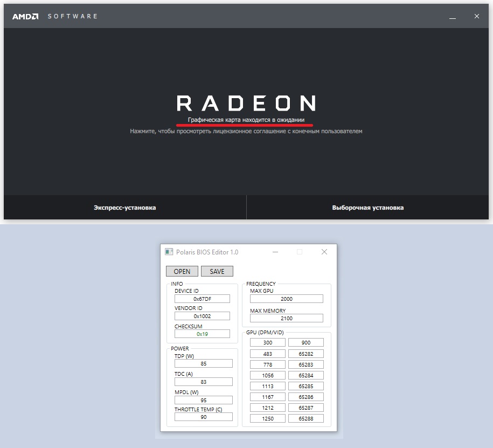Click the 'Polaris BIOS Editor 1.0' title text
Image resolution: width=493 pixels, height=448 pixels.
[x=207, y=252]
